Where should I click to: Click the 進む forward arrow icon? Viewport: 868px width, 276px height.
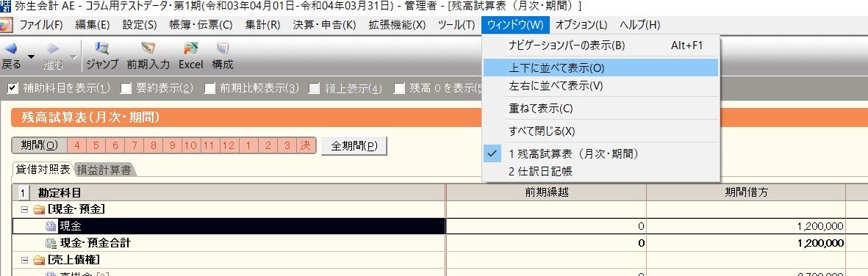(53, 48)
